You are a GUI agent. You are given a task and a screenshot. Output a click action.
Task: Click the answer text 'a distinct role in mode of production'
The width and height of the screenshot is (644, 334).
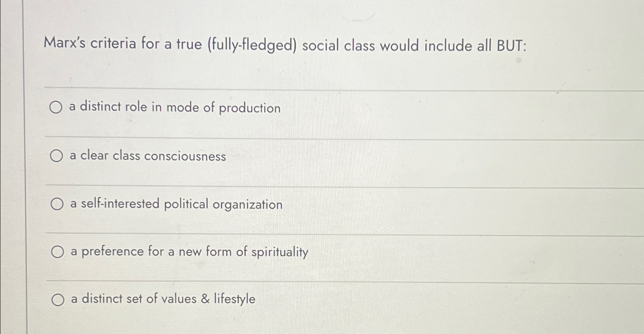point(174,108)
